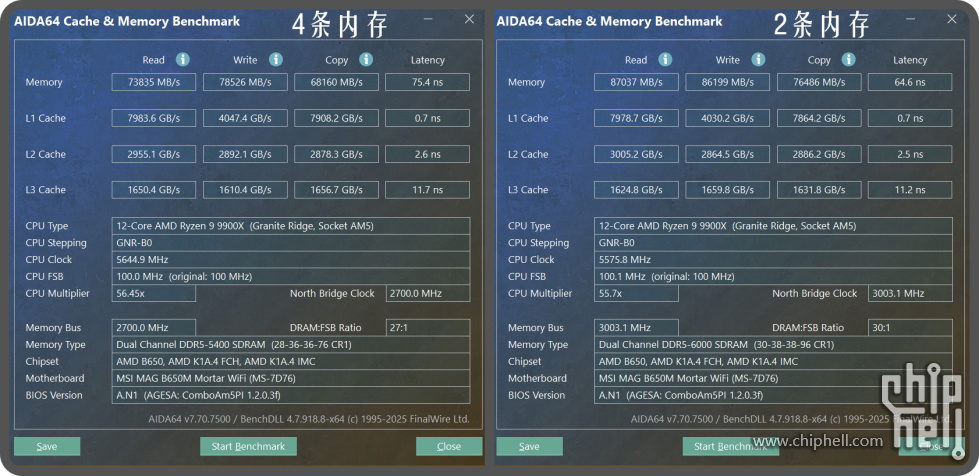This screenshot has width=979, height=476.
Task: Click Chipset field in left window
Action: 291,362
